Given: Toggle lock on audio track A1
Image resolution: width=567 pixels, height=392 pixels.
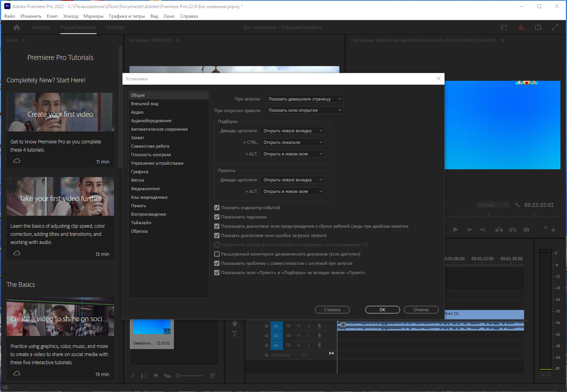Looking at the screenshot, I should (267, 326).
